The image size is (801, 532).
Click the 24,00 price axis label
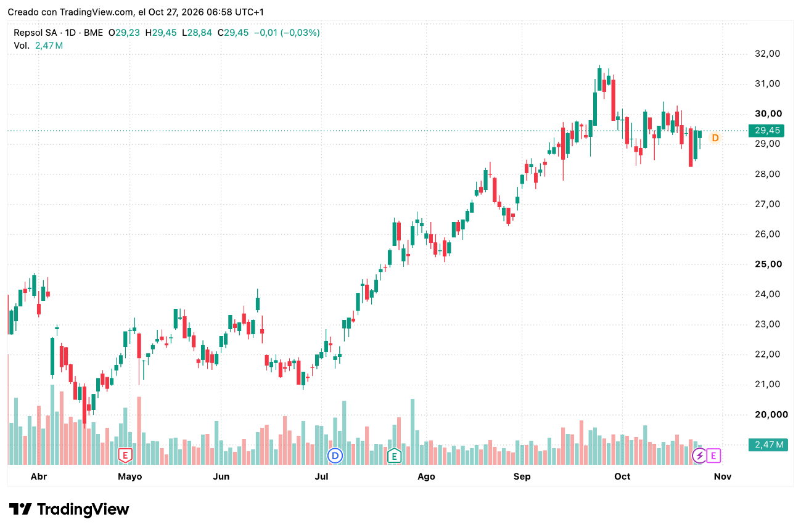768,294
